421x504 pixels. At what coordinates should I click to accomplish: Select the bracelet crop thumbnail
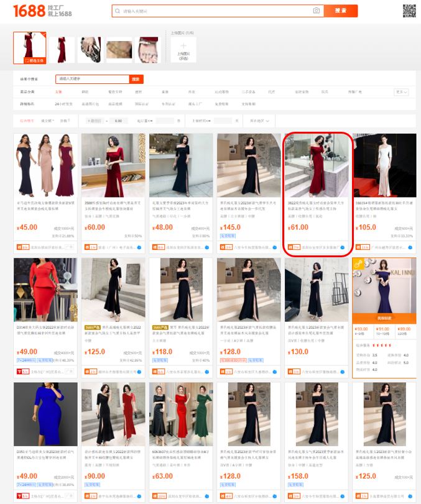point(119,50)
